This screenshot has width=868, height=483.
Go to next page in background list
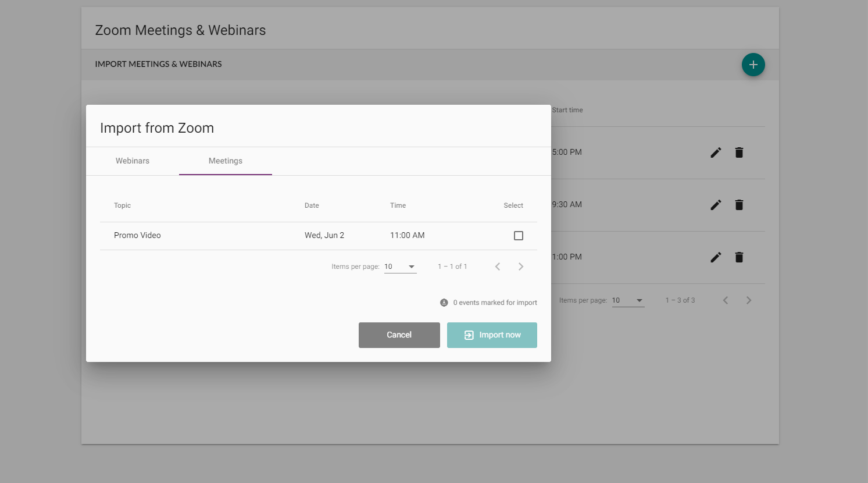click(749, 300)
